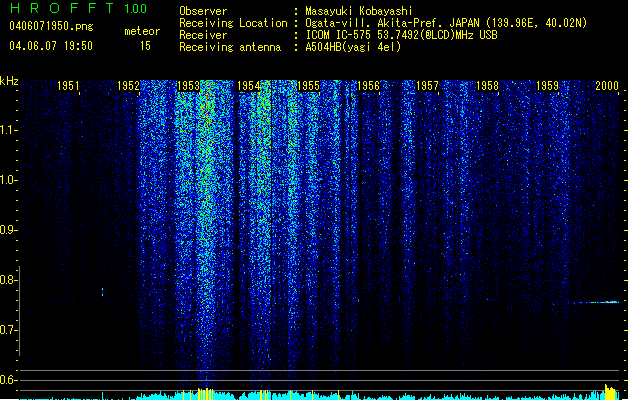Click the receiver ICOM IC-575 frequency text
Image resolution: width=629 pixels, height=400 pixels.
[x=401, y=35]
